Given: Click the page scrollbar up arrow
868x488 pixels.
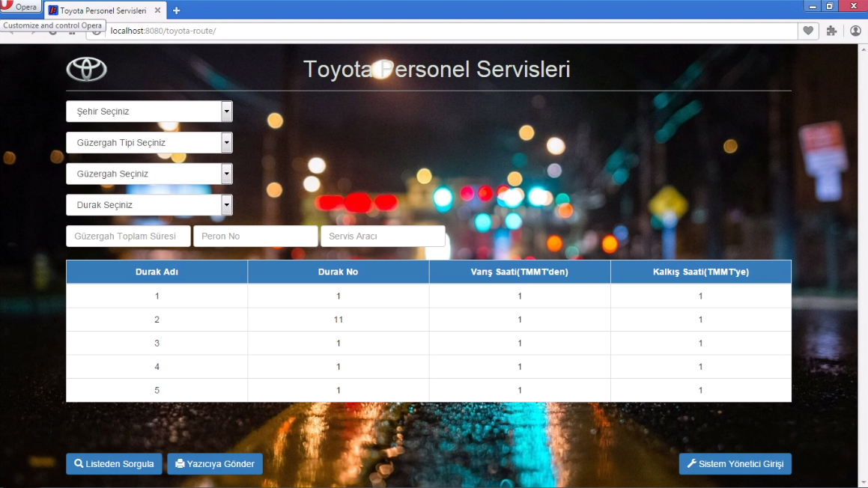Looking at the screenshot, I should click(x=864, y=49).
